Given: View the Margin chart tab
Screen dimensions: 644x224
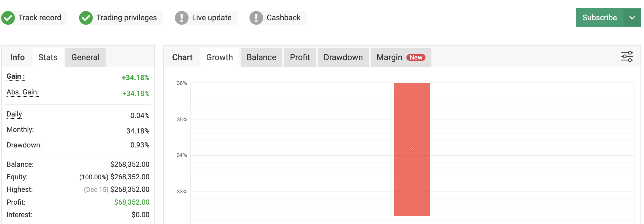Looking at the screenshot, I should [x=389, y=57].
